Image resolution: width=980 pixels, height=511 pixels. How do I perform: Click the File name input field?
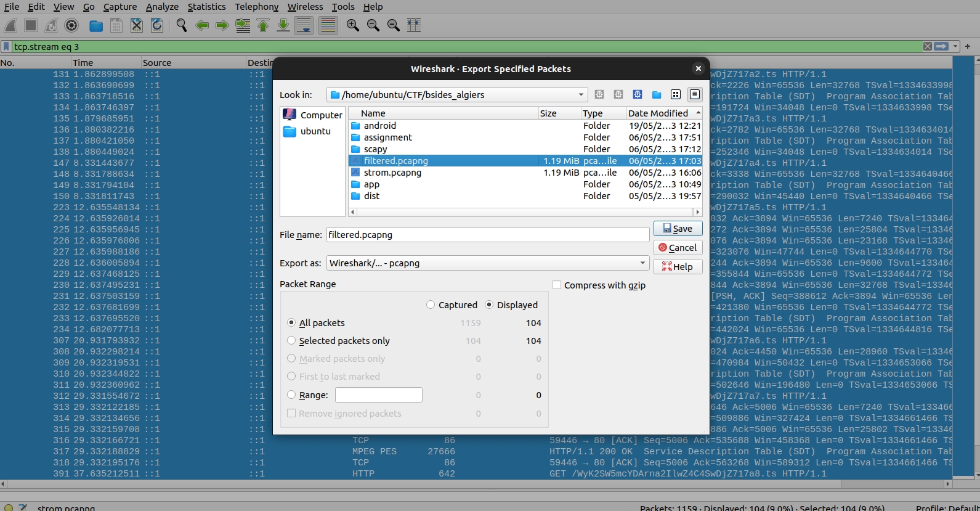click(x=488, y=235)
